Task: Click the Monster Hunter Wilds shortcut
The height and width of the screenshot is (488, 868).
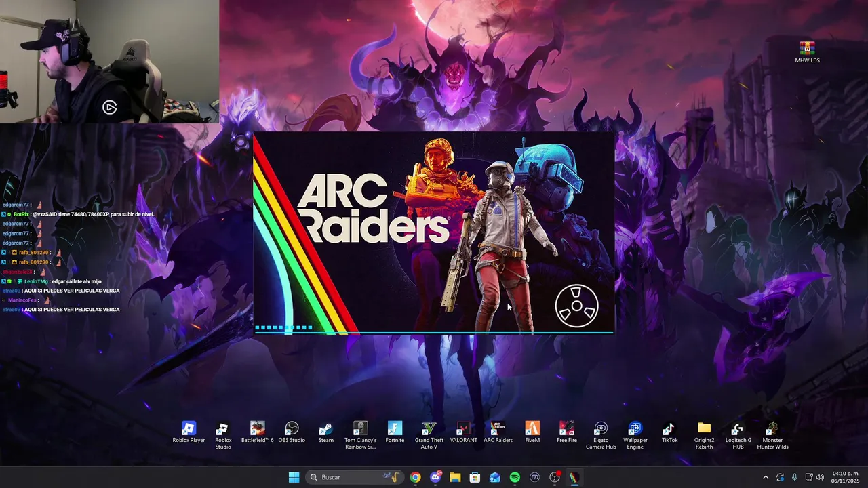Action: (x=772, y=435)
